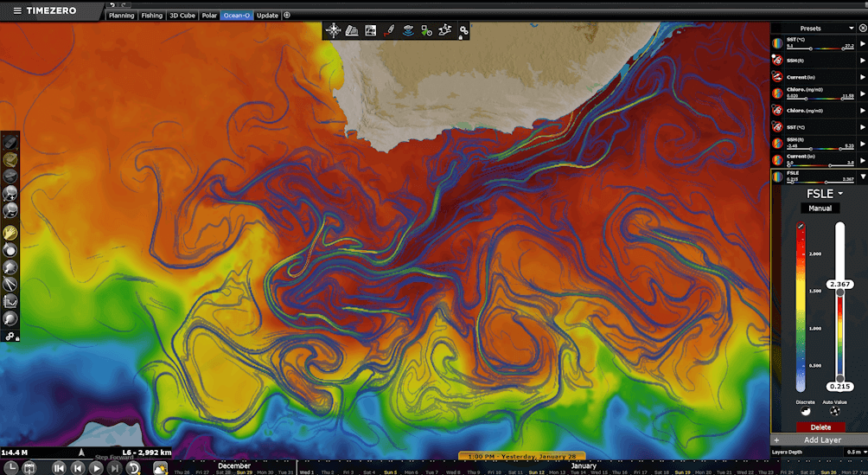
Task: Select the zoom out magnifier tool
Action: coord(10,210)
